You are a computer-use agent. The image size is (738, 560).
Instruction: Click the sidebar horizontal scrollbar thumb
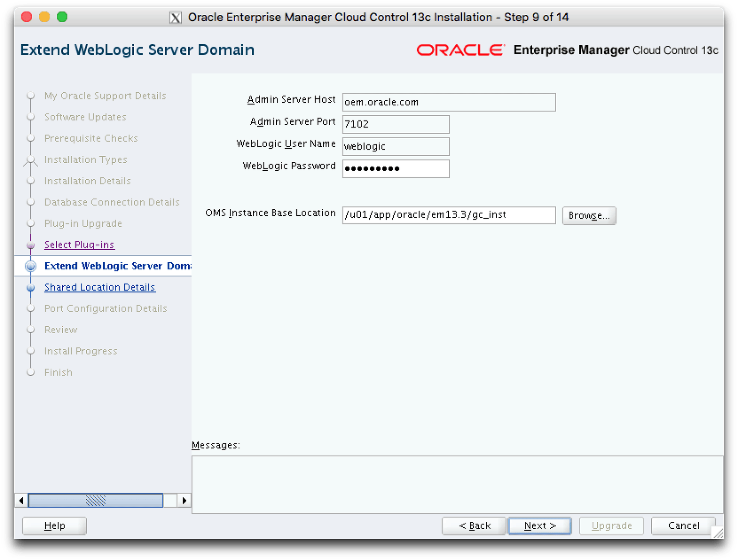tap(95, 500)
